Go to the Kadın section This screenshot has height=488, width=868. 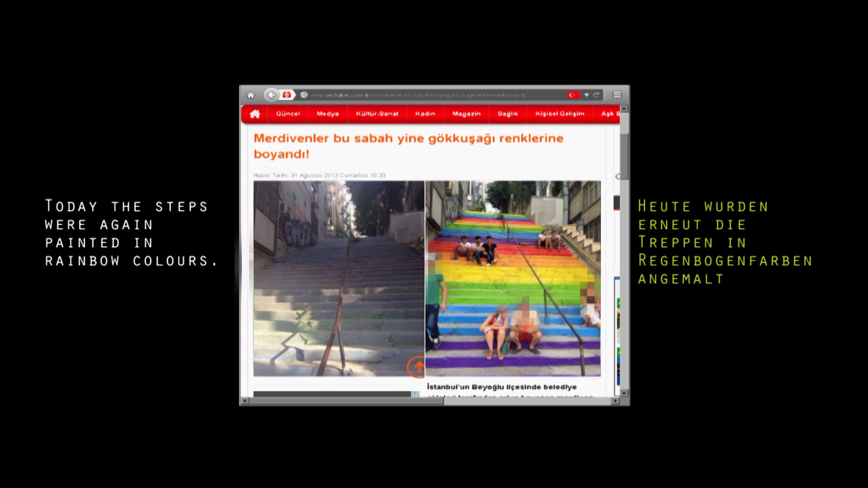point(425,114)
